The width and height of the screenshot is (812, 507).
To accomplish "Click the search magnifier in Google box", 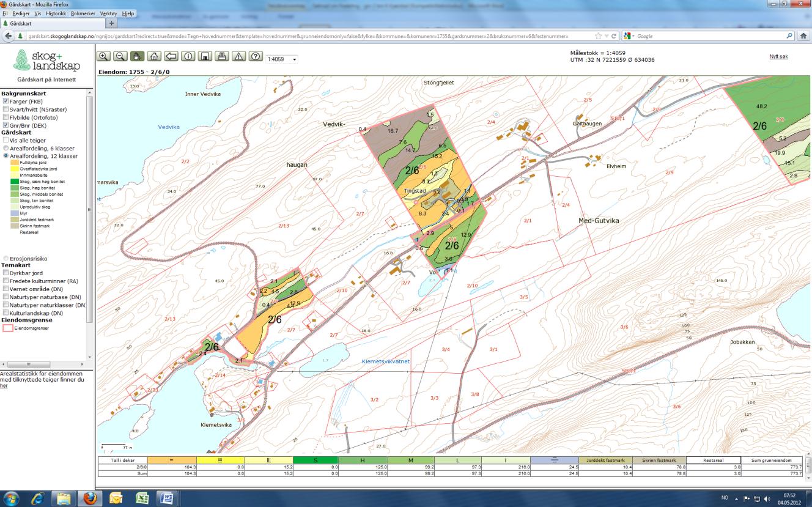I will (x=789, y=36).
